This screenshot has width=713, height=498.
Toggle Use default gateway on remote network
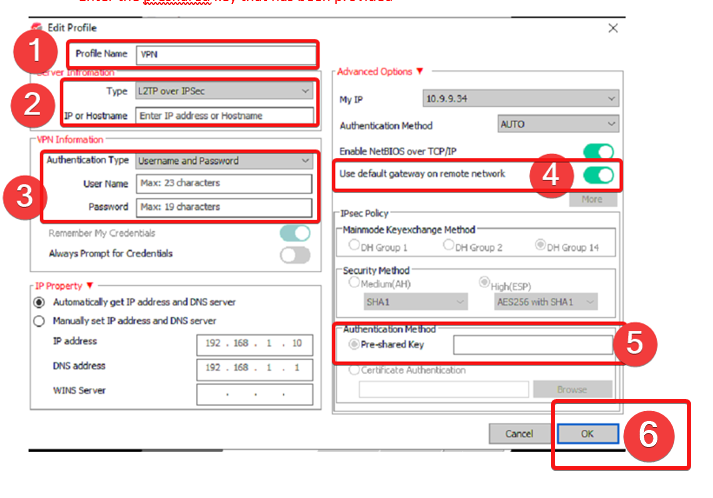[x=598, y=175]
